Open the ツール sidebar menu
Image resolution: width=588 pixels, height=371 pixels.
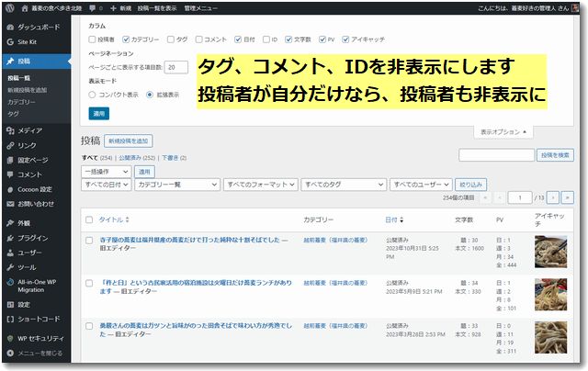click(x=9, y=267)
